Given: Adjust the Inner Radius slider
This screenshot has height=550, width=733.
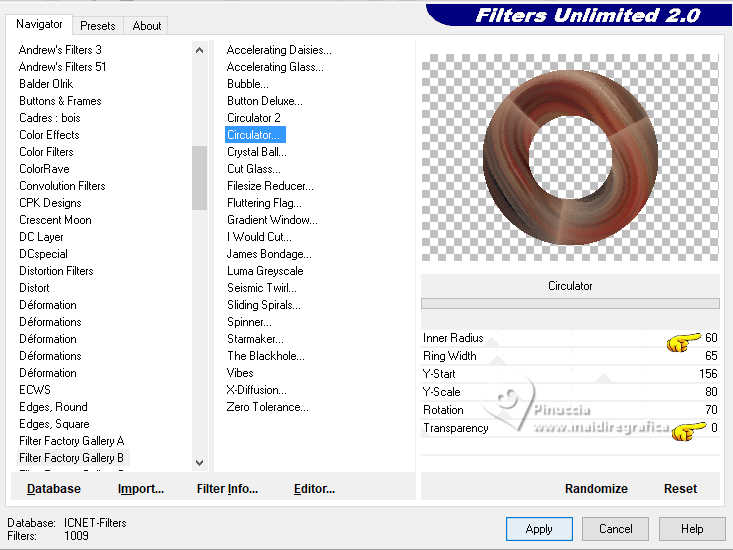Looking at the screenshot, I should point(570,338).
